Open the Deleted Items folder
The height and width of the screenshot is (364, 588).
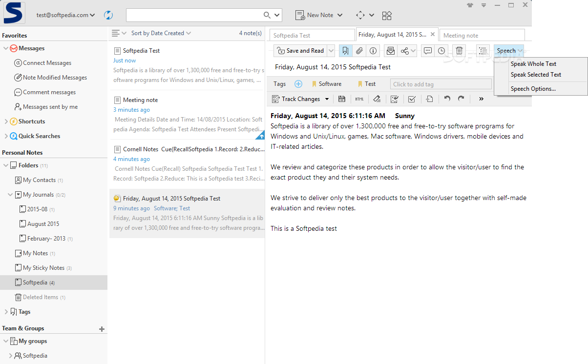click(40, 297)
